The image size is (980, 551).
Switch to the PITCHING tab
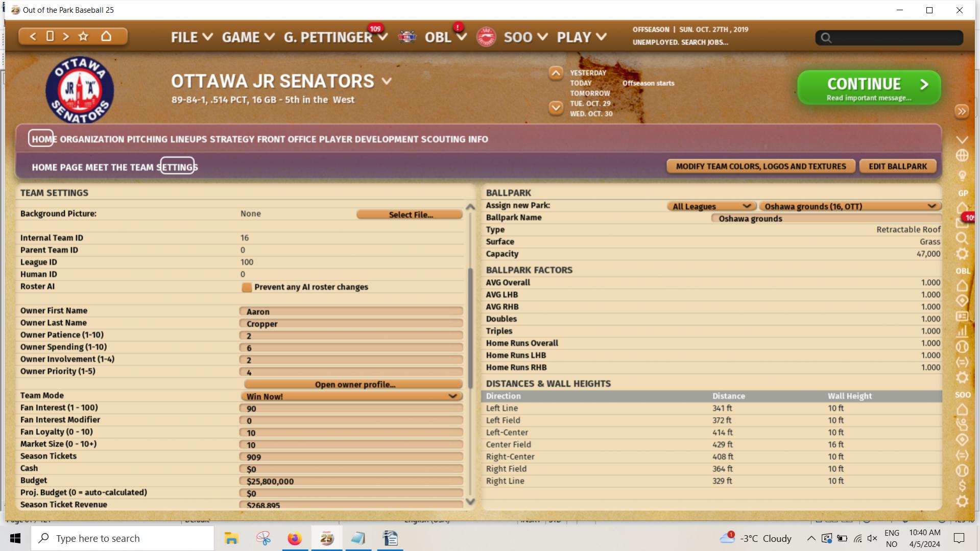click(x=147, y=139)
